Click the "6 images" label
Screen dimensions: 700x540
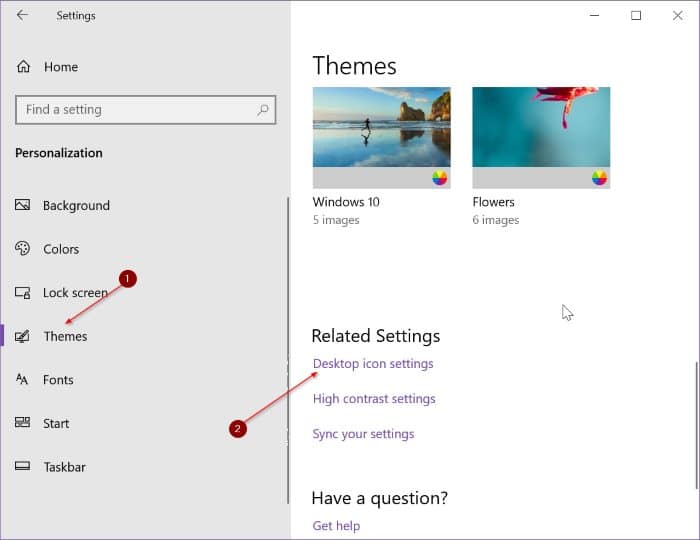click(x=496, y=220)
